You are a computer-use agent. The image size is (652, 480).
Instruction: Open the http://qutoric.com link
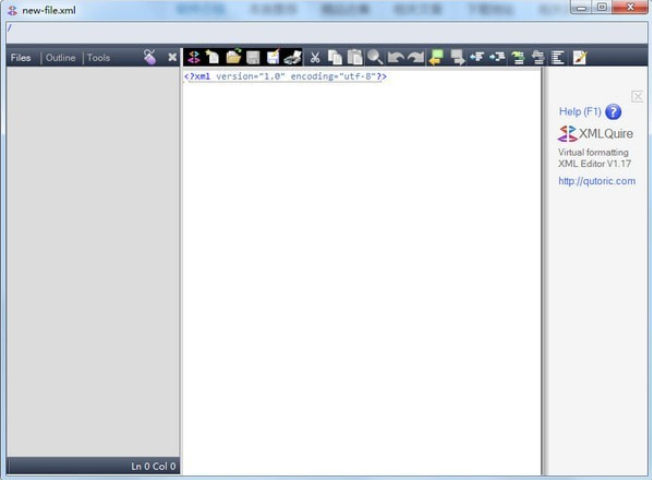point(597,181)
